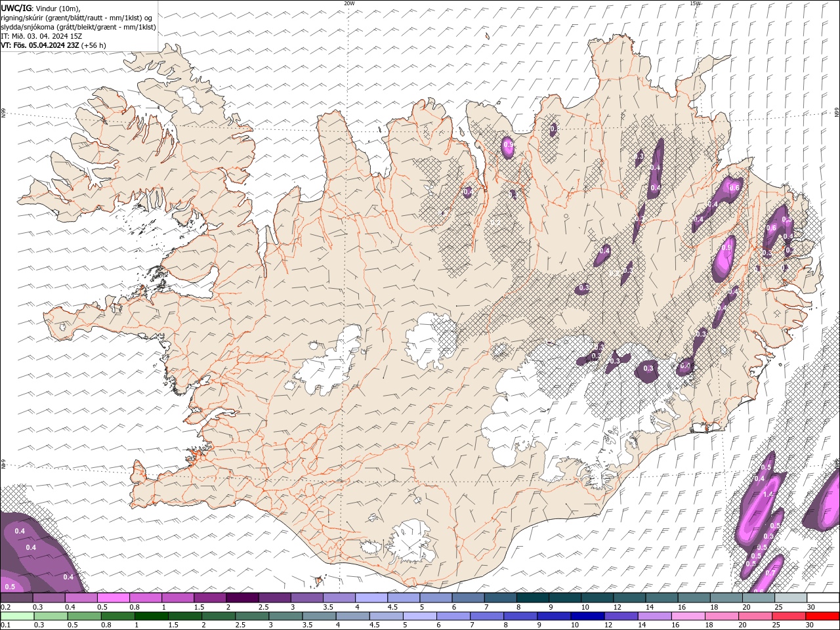840x630 pixels.
Task: Click the deep blue bottom-row swatch between 10 and 12
Action: (x=587, y=616)
